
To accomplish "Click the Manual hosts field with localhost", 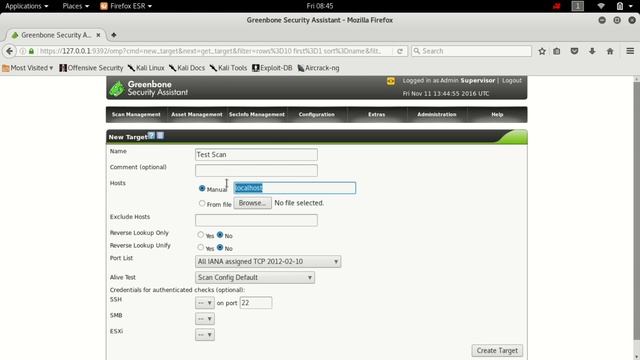I will [295, 188].
